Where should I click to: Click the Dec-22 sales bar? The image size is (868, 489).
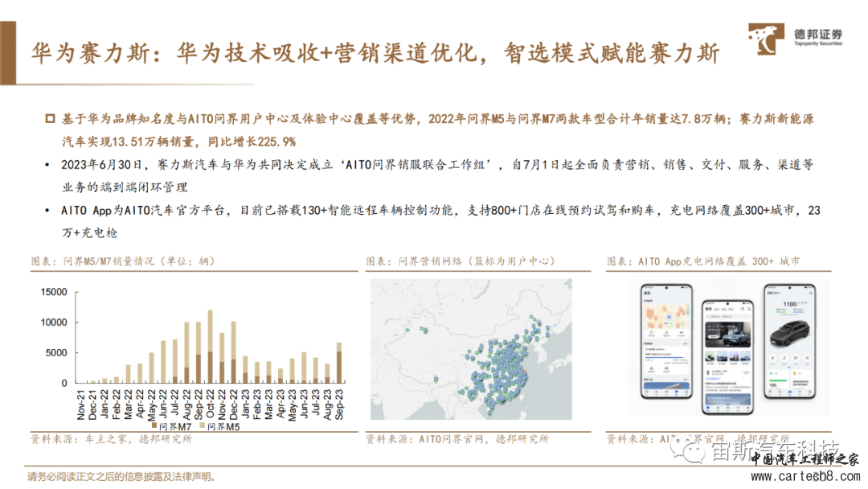(234, 352)
